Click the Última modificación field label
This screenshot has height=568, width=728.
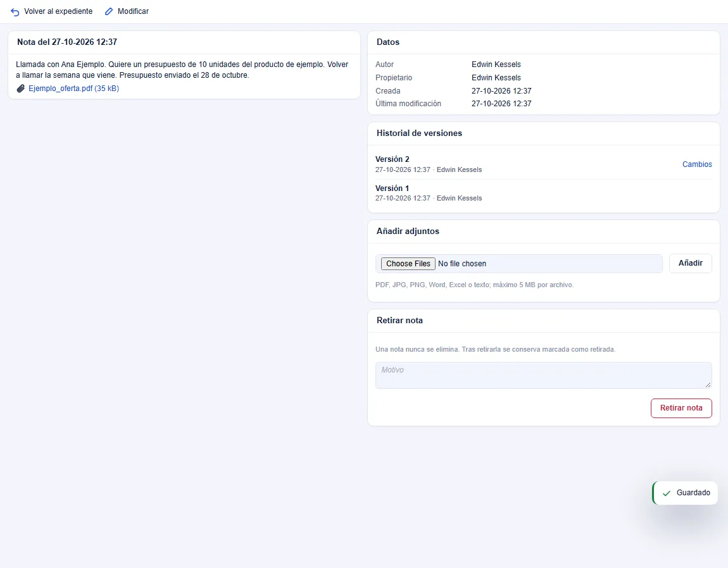tap(408, 104)
